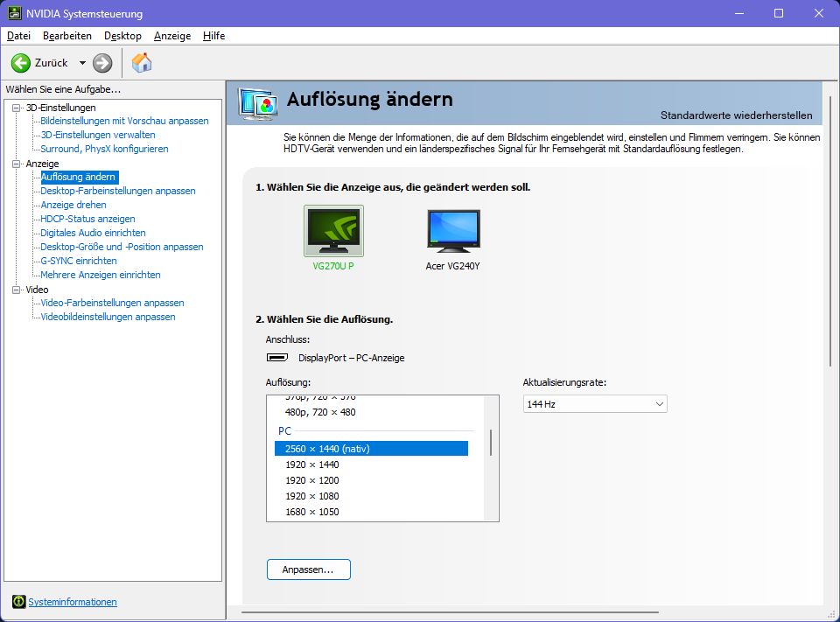Click the Auflösung ändern header icon

tap(259, 103)
